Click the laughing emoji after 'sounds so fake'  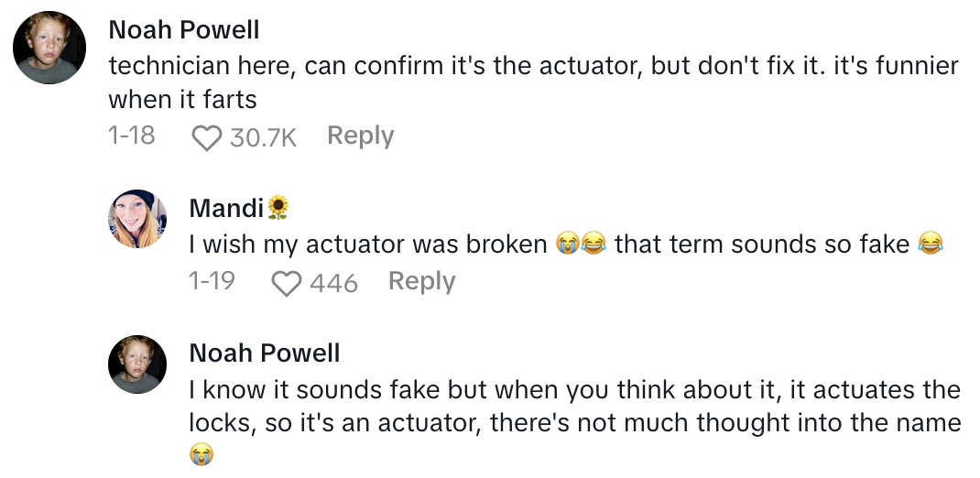[x=931, y=244]
